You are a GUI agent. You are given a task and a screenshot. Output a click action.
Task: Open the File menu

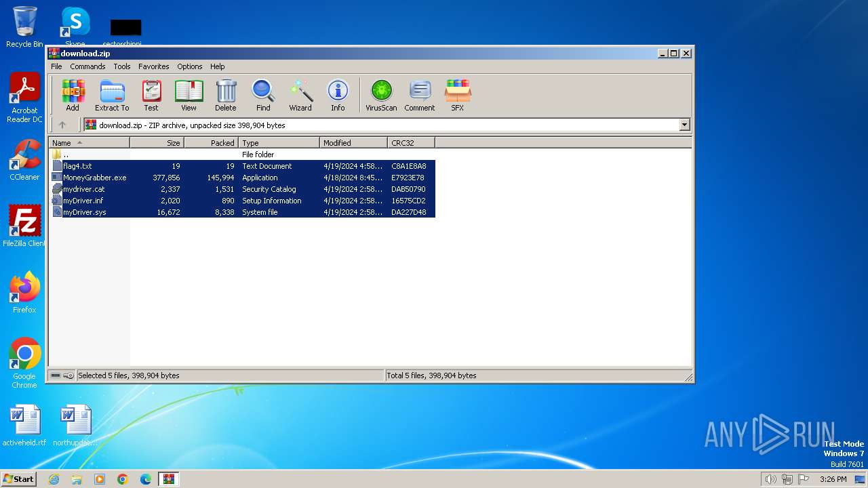[x=56, y=66]
